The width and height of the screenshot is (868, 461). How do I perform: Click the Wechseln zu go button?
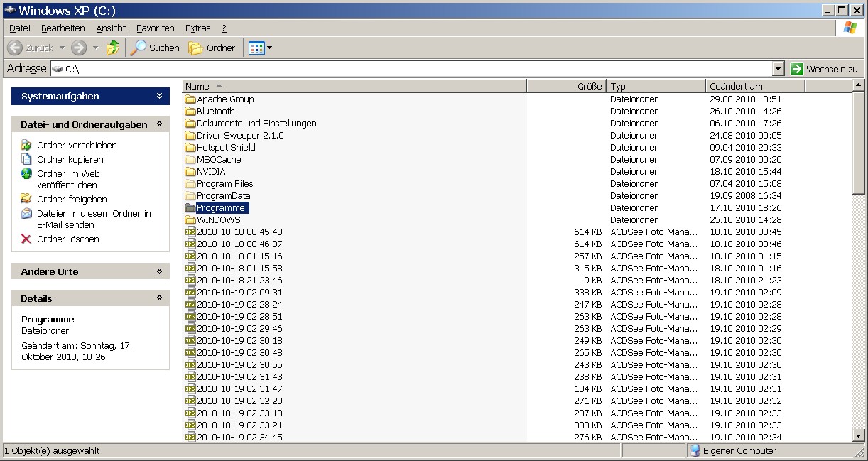[825, 69]
